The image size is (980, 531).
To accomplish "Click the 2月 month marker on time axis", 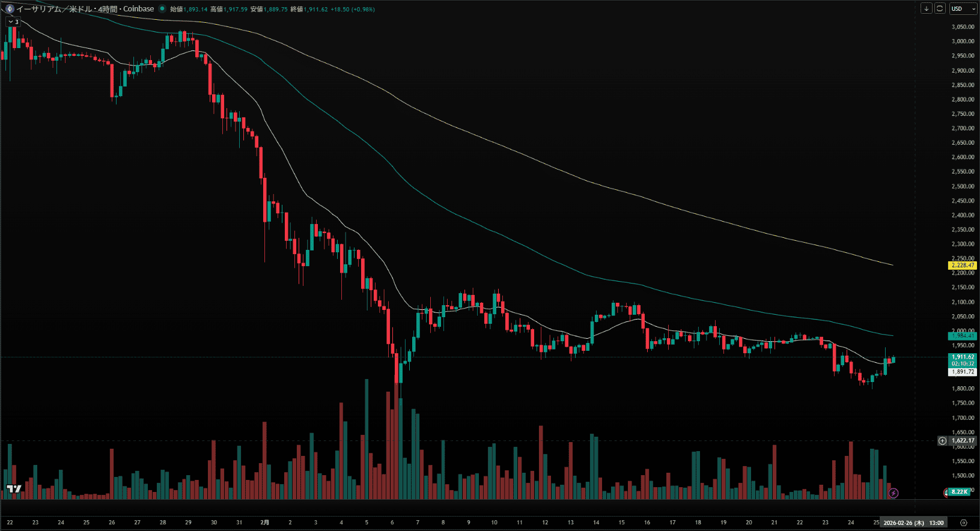I will tap(264, 523).
